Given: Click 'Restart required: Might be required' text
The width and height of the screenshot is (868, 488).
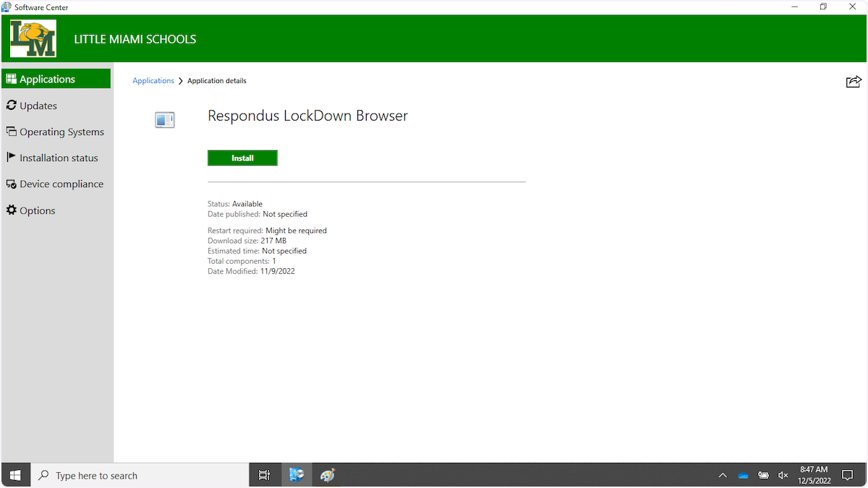Looking at the screenshot, I should click(267, 231).
